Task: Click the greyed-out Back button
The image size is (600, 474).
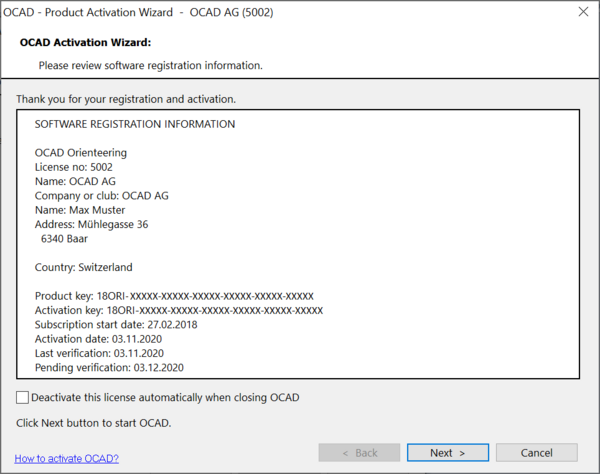Action: [359, 453]
